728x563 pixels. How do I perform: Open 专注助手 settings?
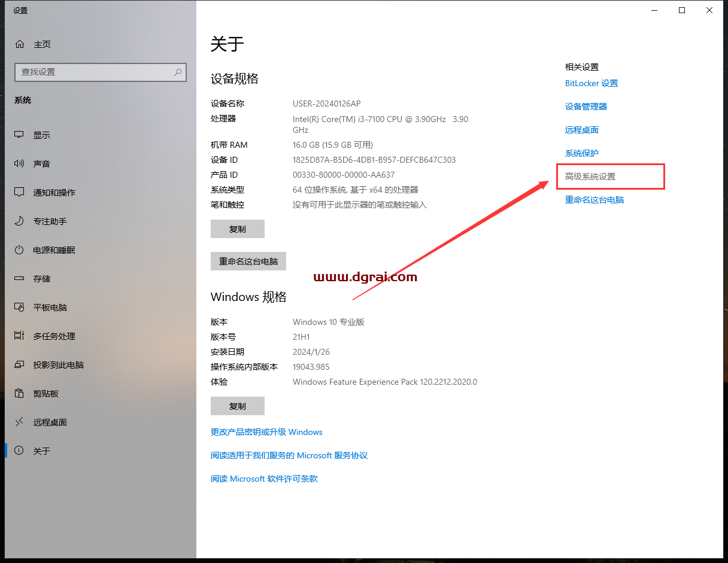coord(101,221)
